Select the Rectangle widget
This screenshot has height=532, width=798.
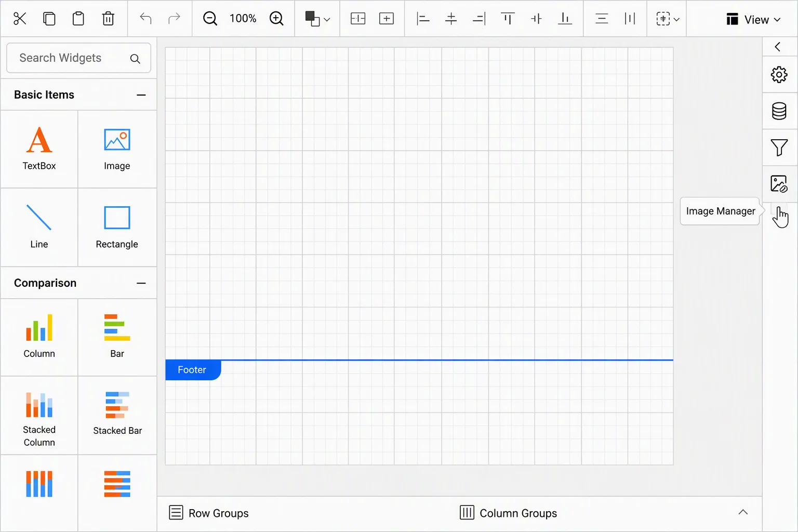117,227
